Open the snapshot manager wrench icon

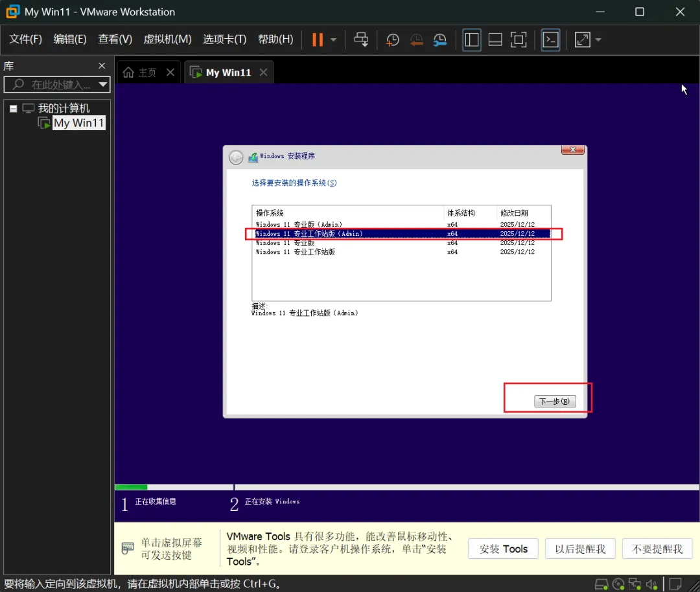pos(439,40)
